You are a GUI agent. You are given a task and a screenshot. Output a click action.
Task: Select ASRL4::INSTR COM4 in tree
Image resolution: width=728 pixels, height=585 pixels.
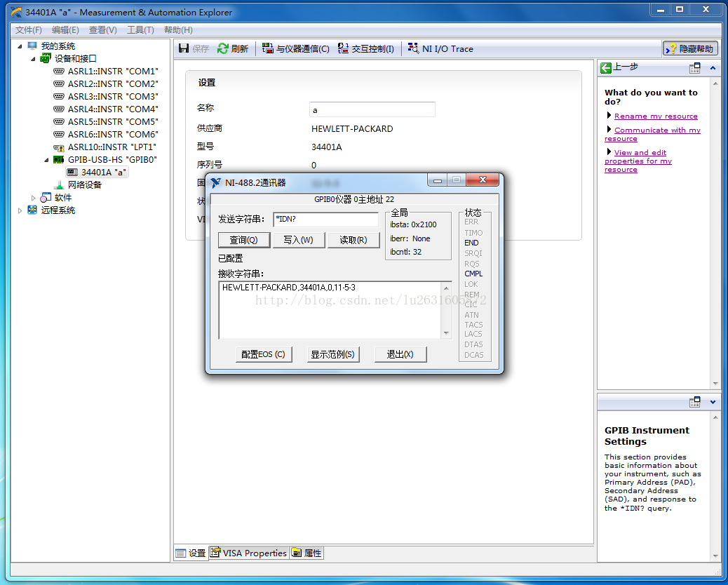pyautogui.click(x=113, y=109)
